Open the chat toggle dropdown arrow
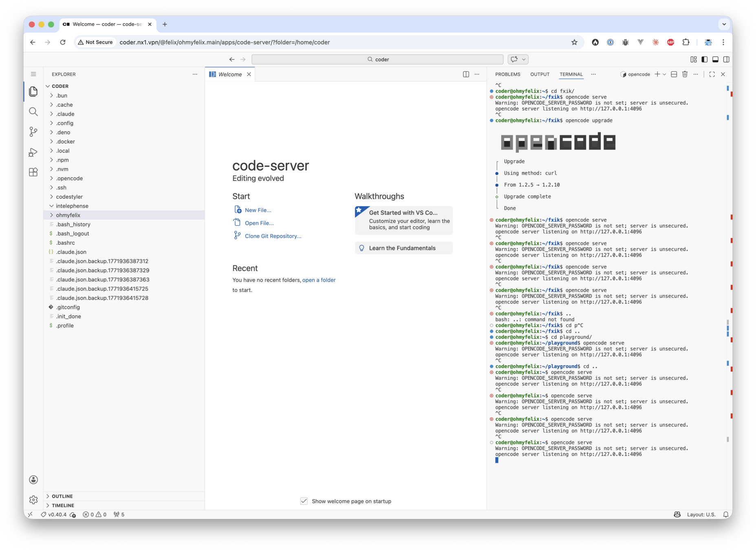This screenshot has height=550, width=756. (x=524, y=59)
